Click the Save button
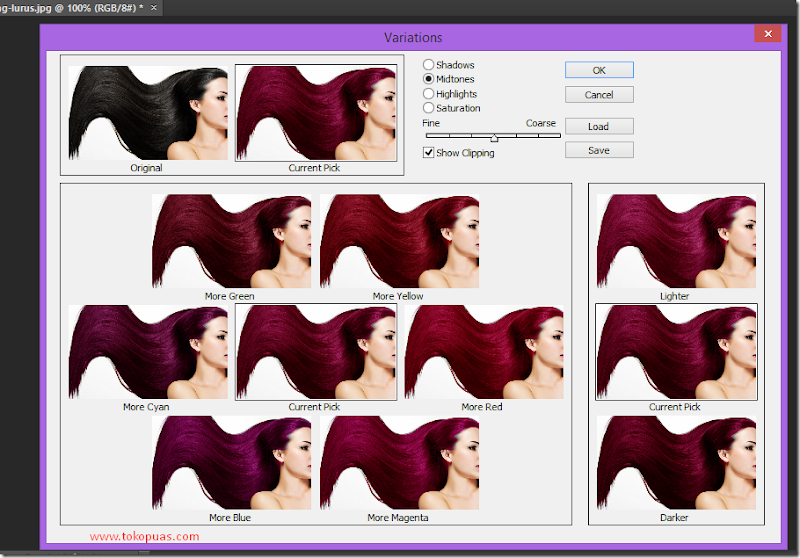The height and width of the screenshot is (558, 800). [599, 150]
